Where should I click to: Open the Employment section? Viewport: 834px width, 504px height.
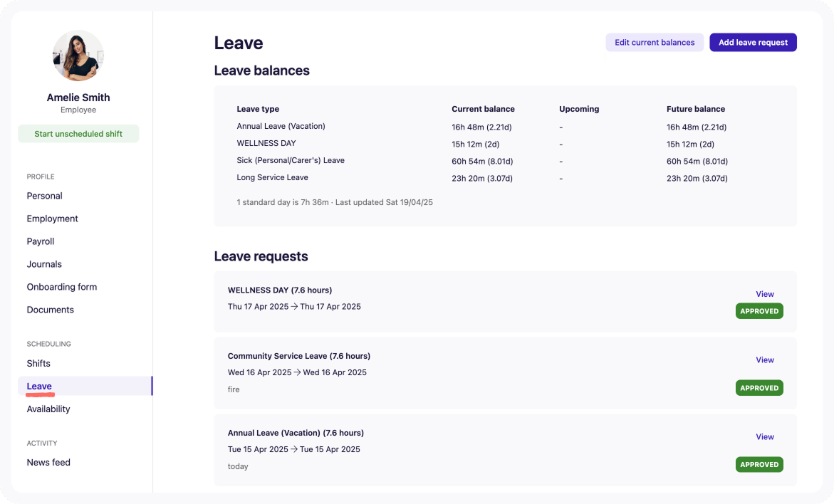(52, 219)
